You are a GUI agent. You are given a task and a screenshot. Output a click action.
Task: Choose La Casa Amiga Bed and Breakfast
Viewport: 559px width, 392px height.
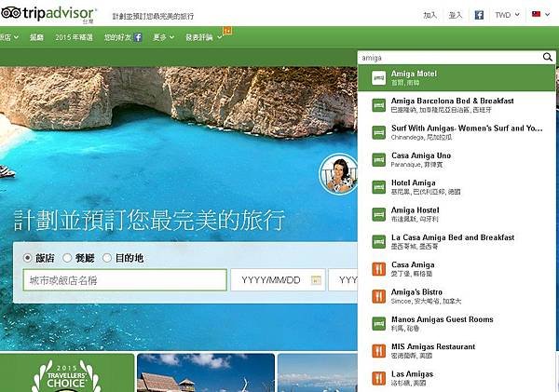[x=457, y=241]
